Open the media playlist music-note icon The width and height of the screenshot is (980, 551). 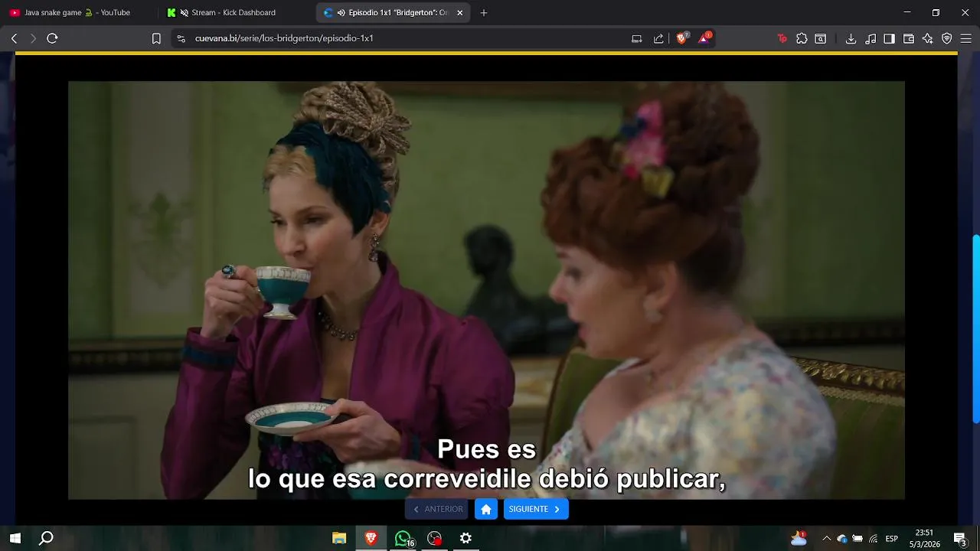(871, 38)
